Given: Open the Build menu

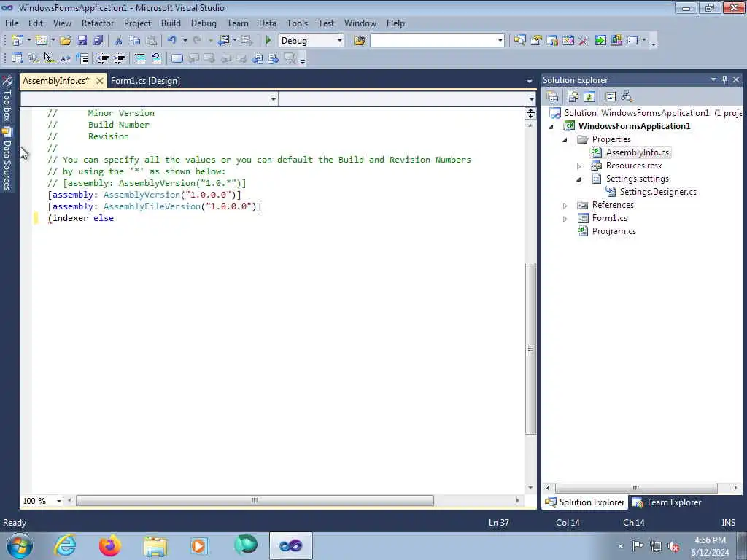Looking at the screenshot, I should (x=171, y=23).
